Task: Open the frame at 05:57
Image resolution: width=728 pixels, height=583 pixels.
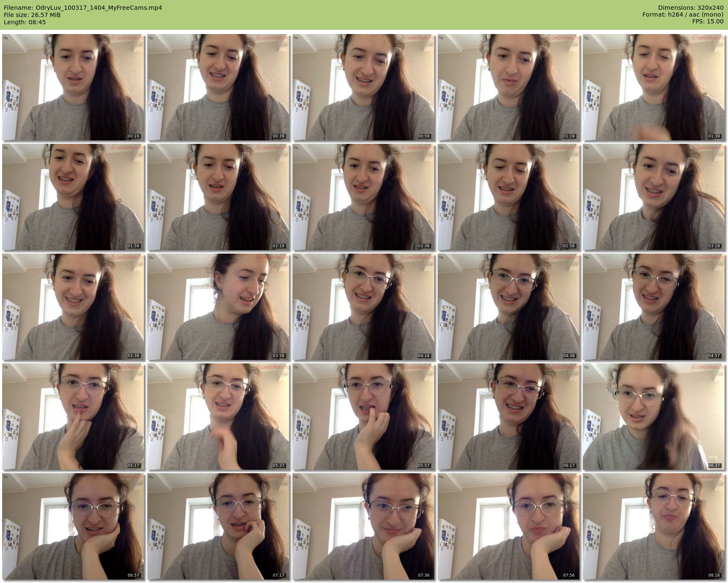Action: coord(364,417)
